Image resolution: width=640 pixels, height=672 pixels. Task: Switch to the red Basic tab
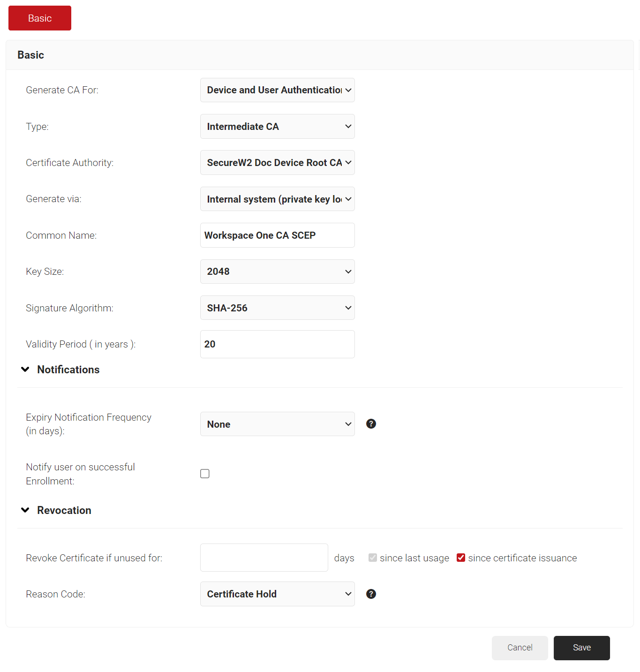coord(40,18)
